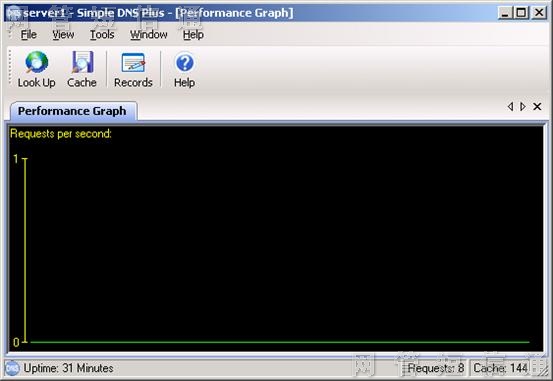This screenshot has height=381, width=553.
Task: Select the Performance Graph tab
Action: (73, 111)
